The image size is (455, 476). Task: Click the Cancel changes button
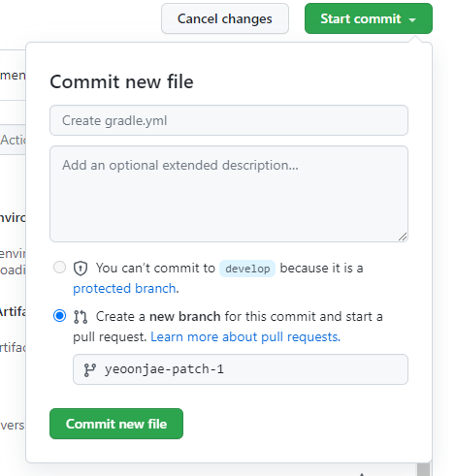tap(225, 18)
